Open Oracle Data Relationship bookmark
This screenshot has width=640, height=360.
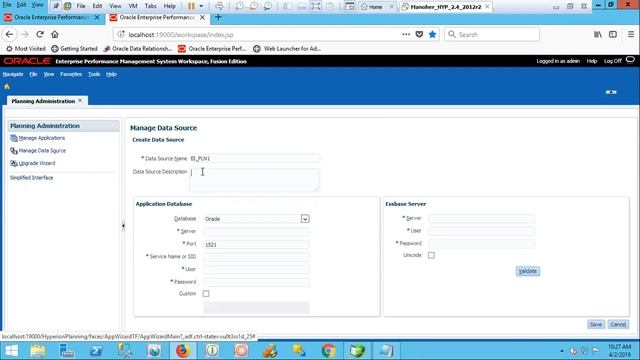[138, 49]
